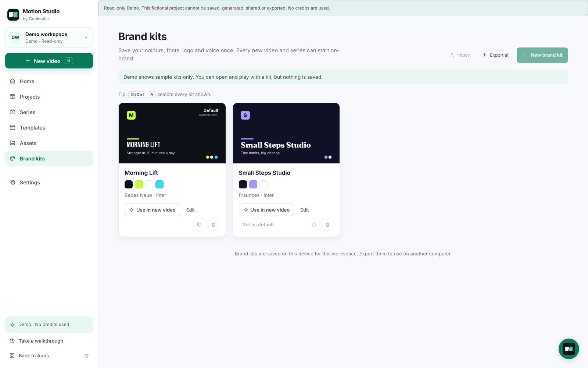The height and width of the screenshot is (368, 588).
Task: Click the Morning Lift kit title
Action: [x=141, y=173]
